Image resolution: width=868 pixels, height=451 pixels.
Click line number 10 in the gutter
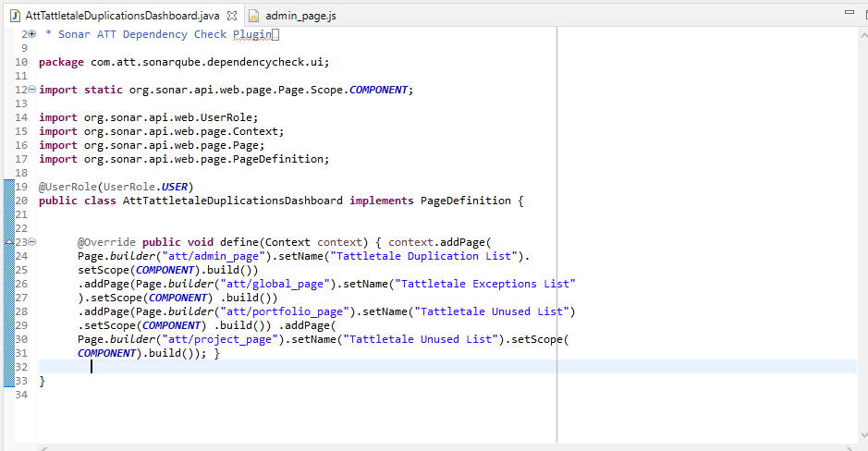(21, 62)
